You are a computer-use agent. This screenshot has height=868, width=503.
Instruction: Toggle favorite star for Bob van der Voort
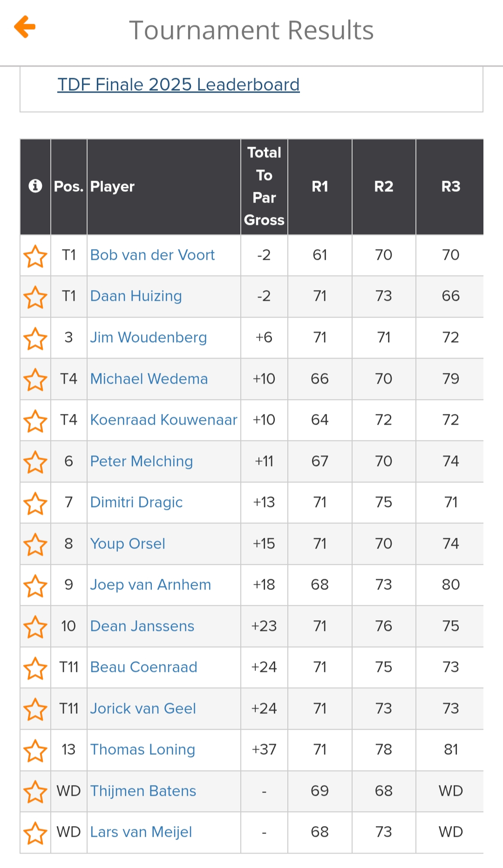coord(35,256)
